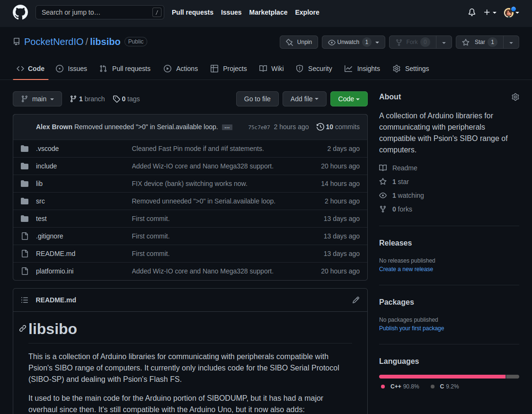Edit README with pencil icon
Image resolution: width=532 pixels, height=414 pixels.
coord(355,300)
